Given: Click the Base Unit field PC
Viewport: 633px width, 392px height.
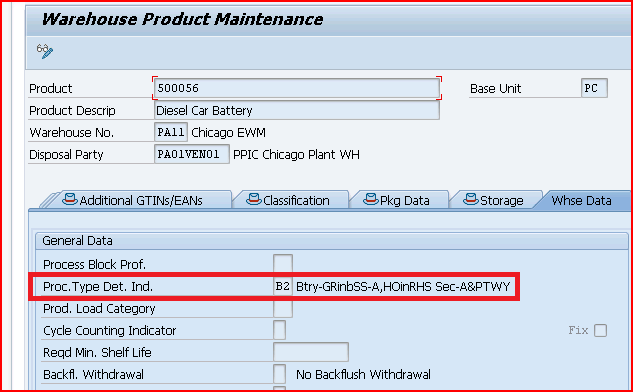Looking at the screenshot, I should click(x=594, y=88).
